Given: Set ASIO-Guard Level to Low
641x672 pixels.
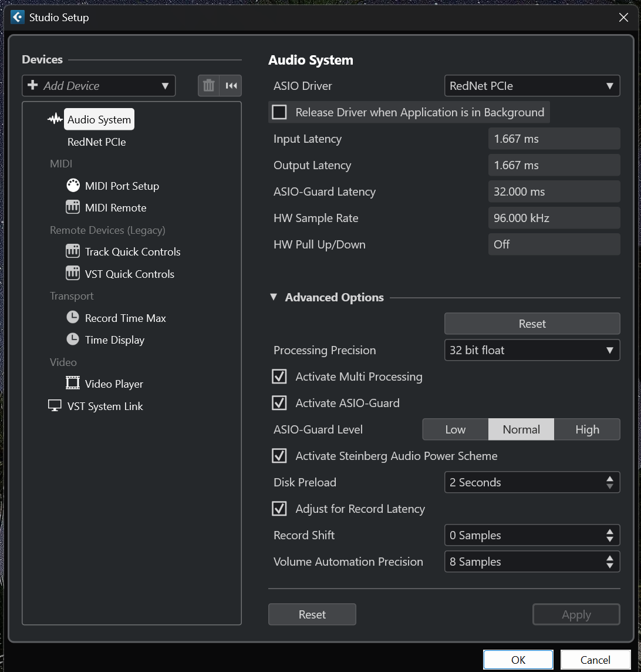Looking at the screenshot, I should (x=456, y=429).
